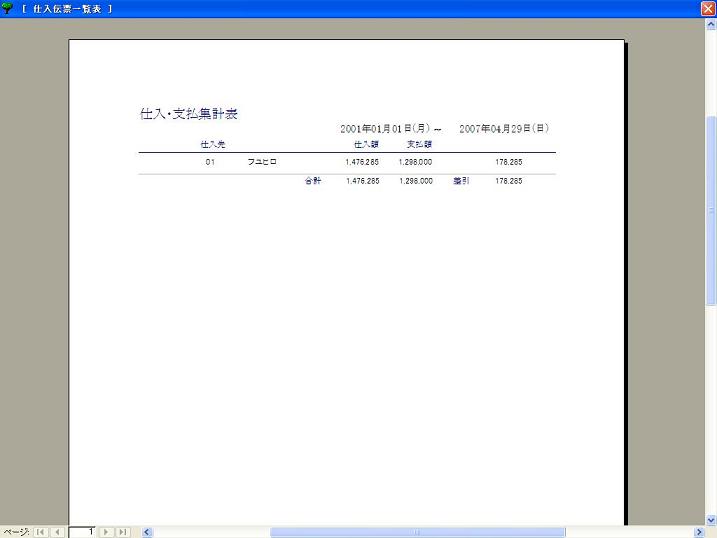This screenshot has width=717, height=538.
Task: Click the end date 2007年04月29日(日)
Action: [x=504, y=128]
